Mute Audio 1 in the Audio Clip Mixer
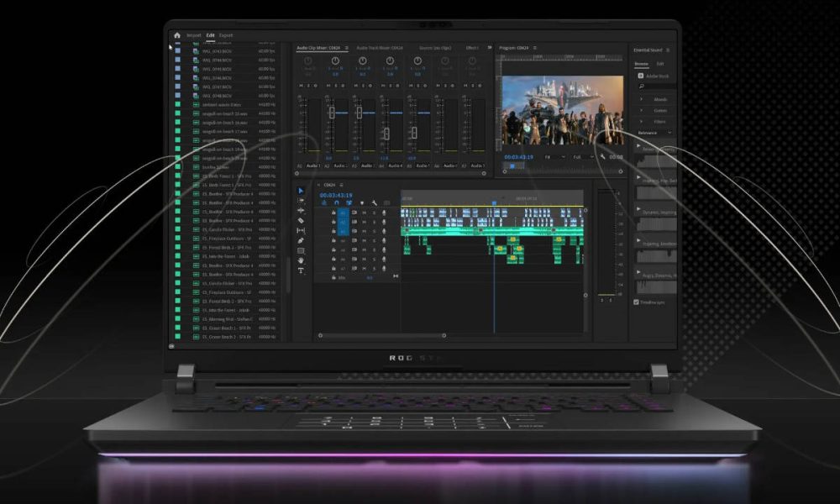 300,85
